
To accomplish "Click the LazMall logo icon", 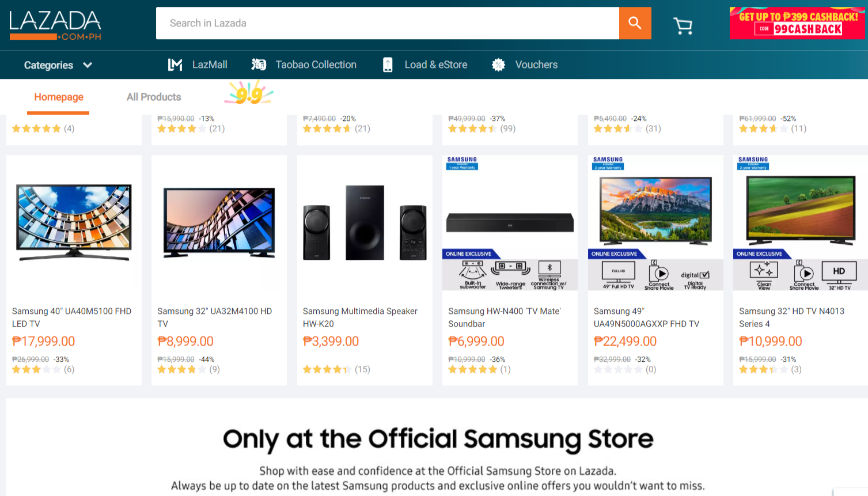I will pyautogui.click(x=175, y=65).
